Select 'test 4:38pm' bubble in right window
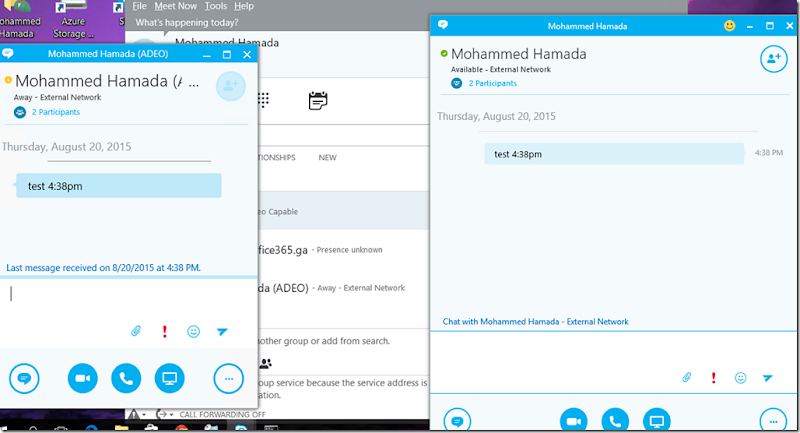 pyautogui.click(x=614, y=154)
